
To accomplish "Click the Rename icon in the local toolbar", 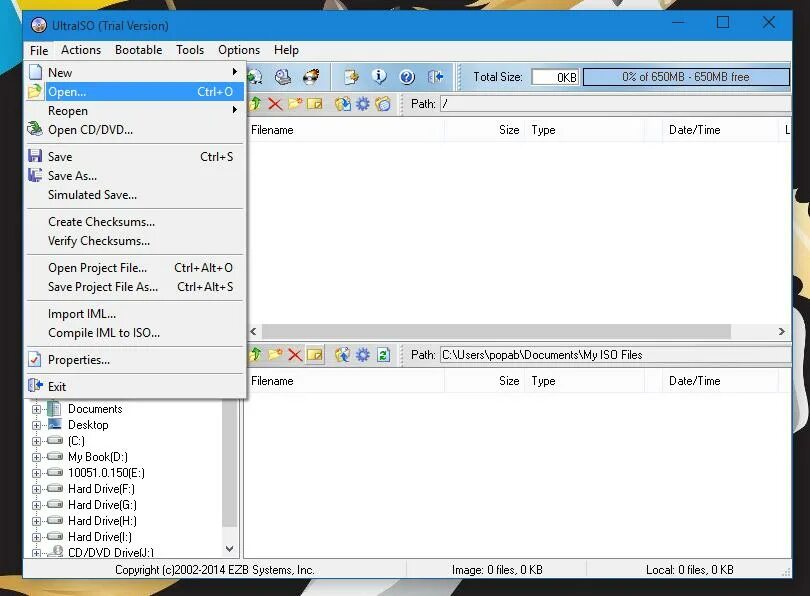I will pos(315,355).
